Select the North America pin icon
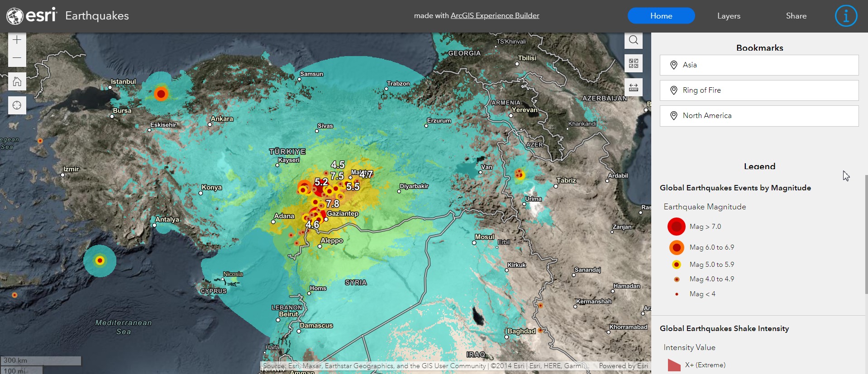 pyautogui.click(x=673, y=116)
